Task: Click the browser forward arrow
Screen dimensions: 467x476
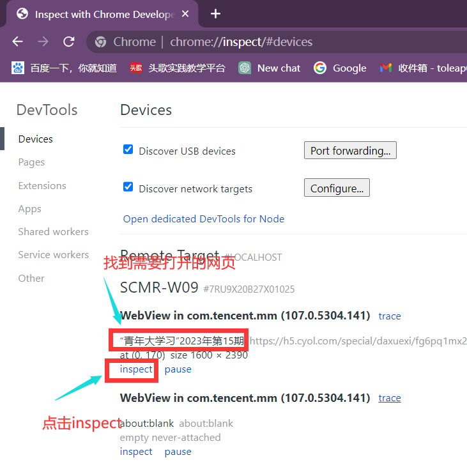Action: coord(43,42)
